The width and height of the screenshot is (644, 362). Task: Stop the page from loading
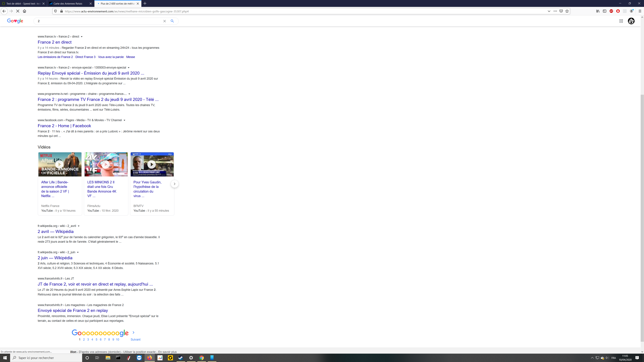[x=18, y=11]
